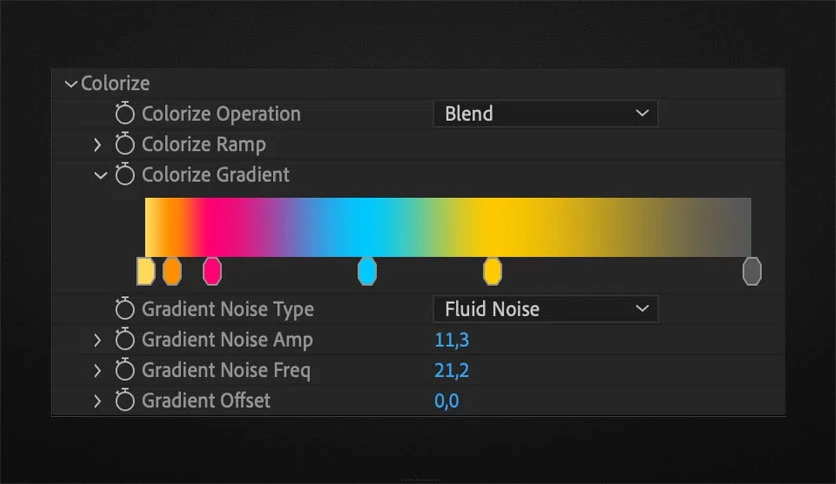Screen dimensions: 836x484
Task: Click the colorize gradient color bar
Action: pos(448,227)
